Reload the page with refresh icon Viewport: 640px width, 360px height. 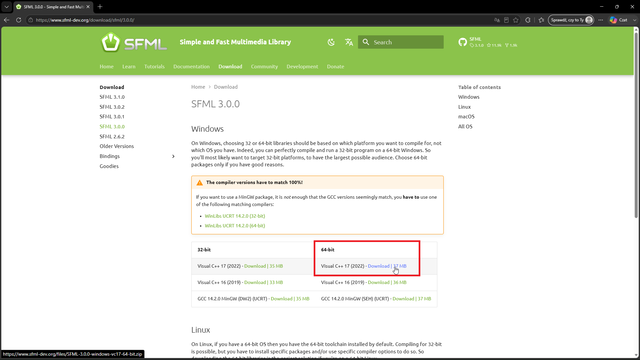point(18,20)
